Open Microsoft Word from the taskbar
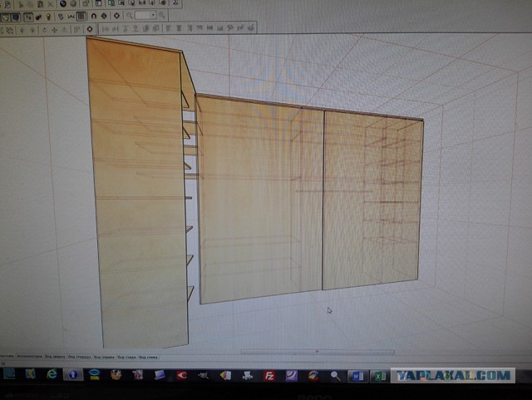This screenshot has height=400, width=532. [x=357, y=376]
